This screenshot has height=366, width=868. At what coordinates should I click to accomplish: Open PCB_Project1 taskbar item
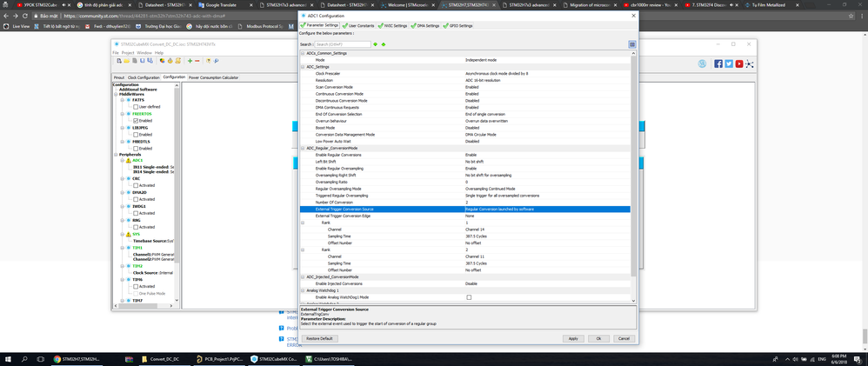click(218, 359)
